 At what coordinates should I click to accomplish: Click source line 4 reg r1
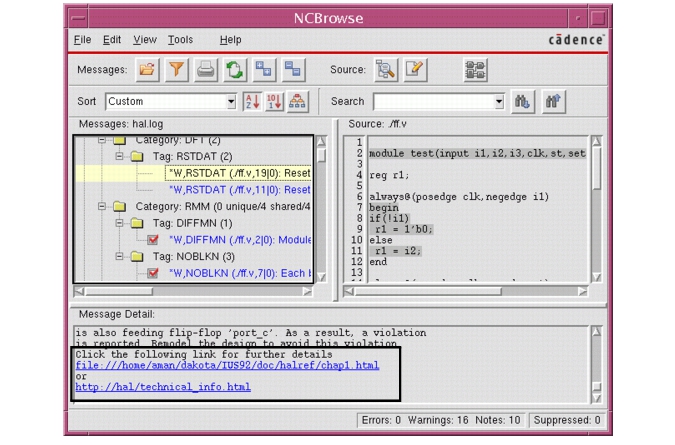click(x=389, y=175)
